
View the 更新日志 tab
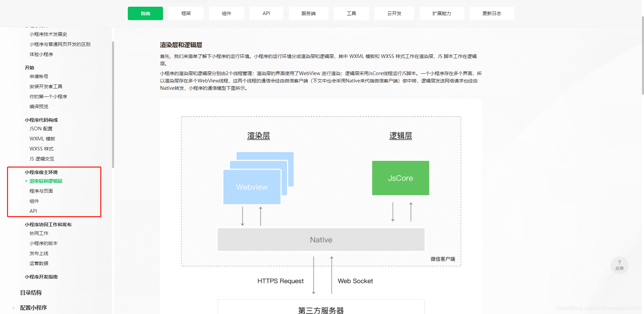(492, 13)
